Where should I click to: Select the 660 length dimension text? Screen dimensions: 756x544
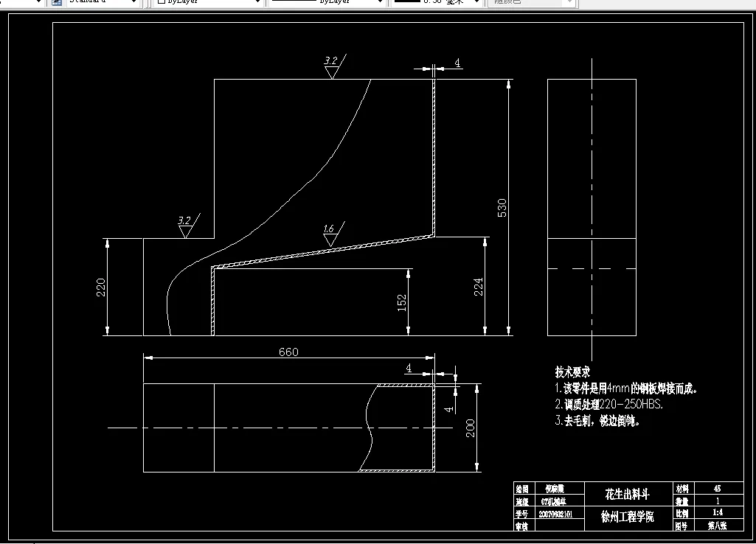(x=288, y=352)
